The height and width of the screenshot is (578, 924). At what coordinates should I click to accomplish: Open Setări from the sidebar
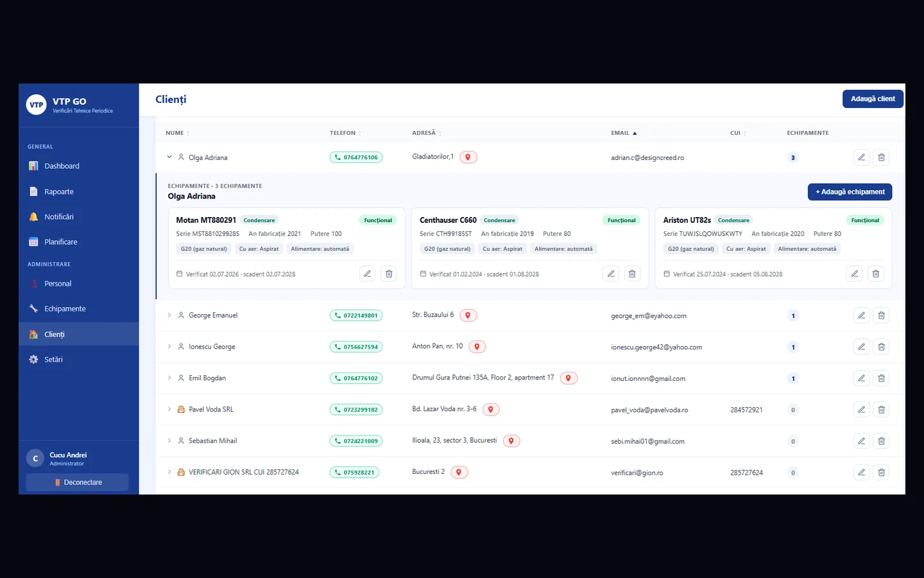click(79, 359)
